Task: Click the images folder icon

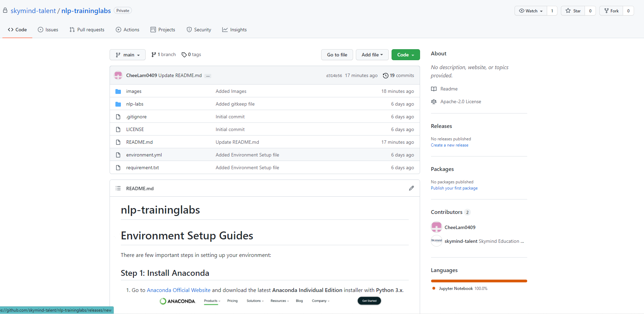Action: (118, 91)
